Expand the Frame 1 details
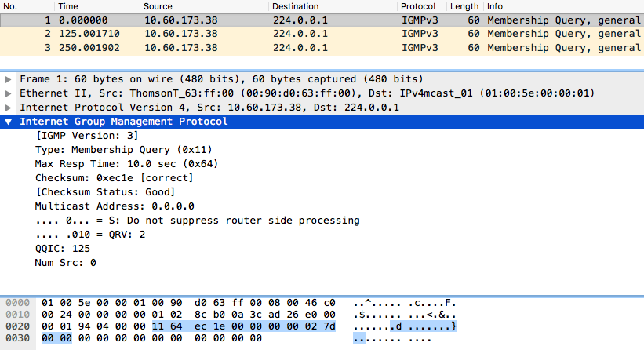Screen dimensions: 644x350 [x=9, y=79]
